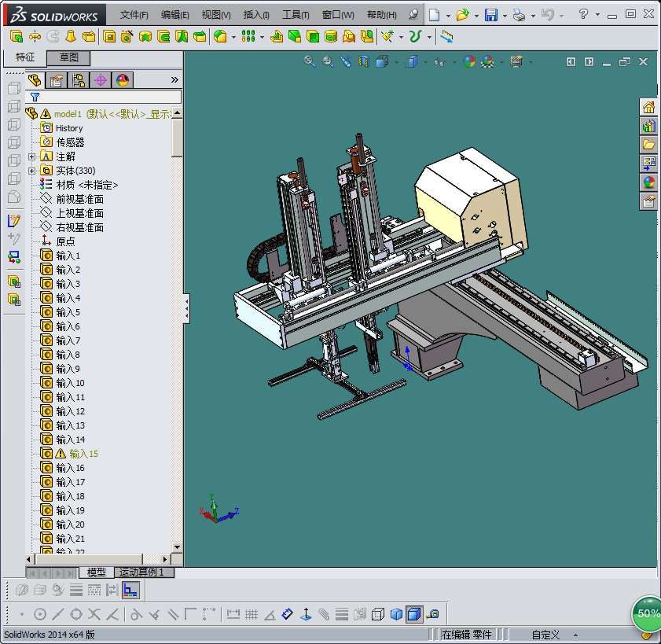The height and width of the screenshot is (644, 661).
Task: Open the Design Library task pane icon
Action: click(x=648, y=126)
